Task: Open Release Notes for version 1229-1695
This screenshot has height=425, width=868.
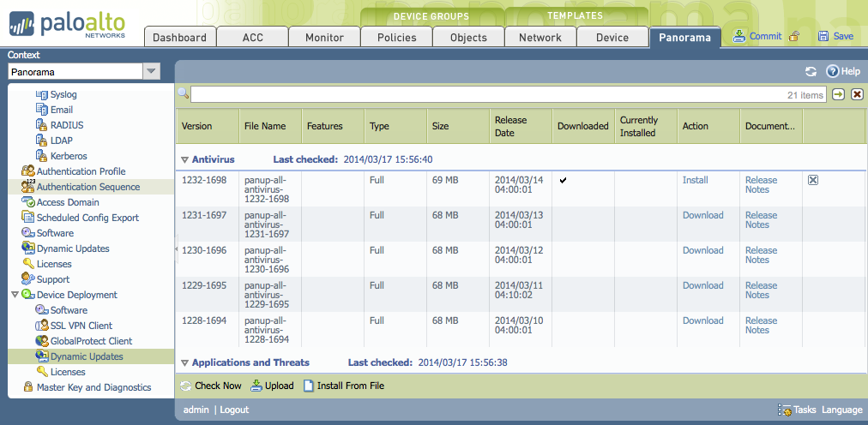Action: click(x=761, y=290)
